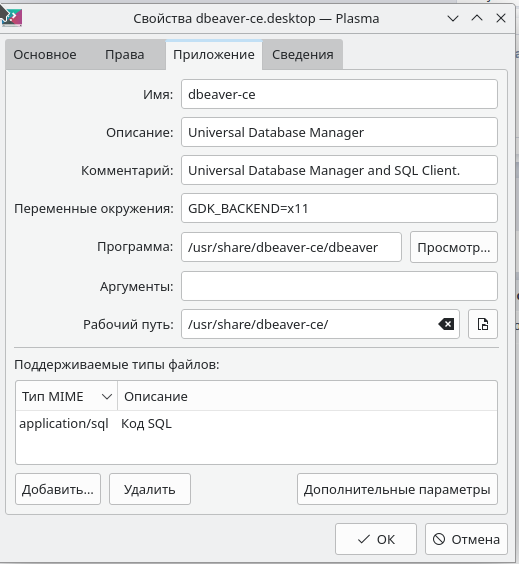This screenshot has width=519, height=564.
Task: Click the Поддерживаемые типы файлов label
Action: coord(117,365)
